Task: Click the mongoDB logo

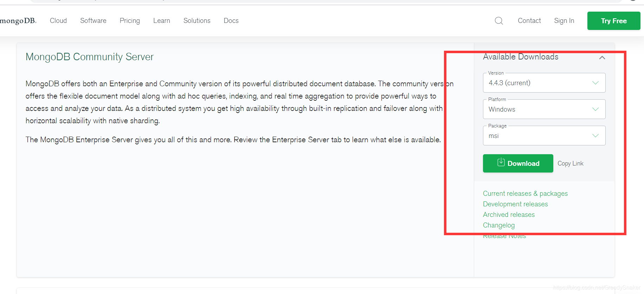Action: click(18, 21)
